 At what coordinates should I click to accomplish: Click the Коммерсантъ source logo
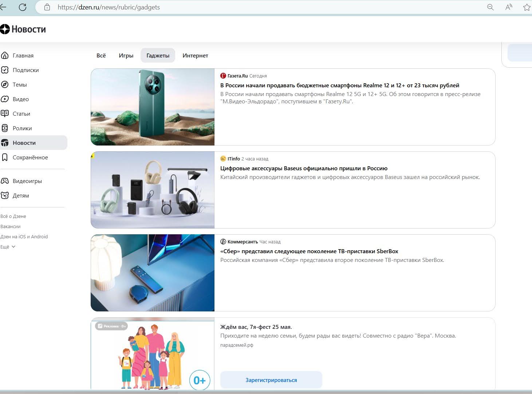(x=223, y=242)
